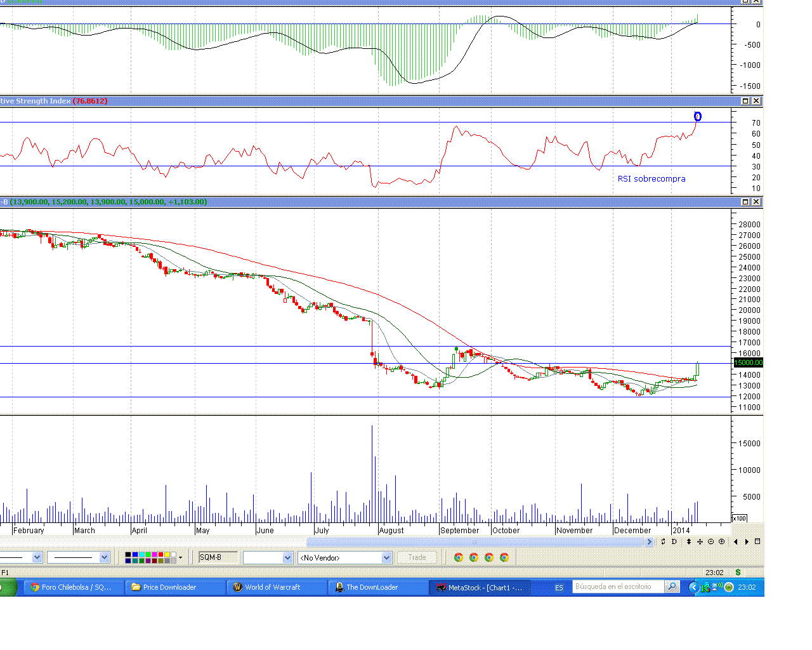Click the four-way pan arrows icon
Viewport: 812px width, 650px height.
pos(700,541)
